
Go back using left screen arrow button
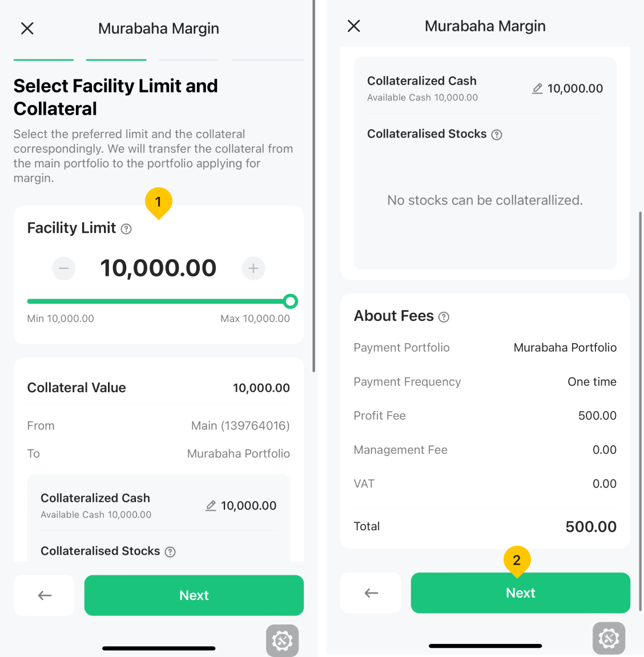point(44,595)
